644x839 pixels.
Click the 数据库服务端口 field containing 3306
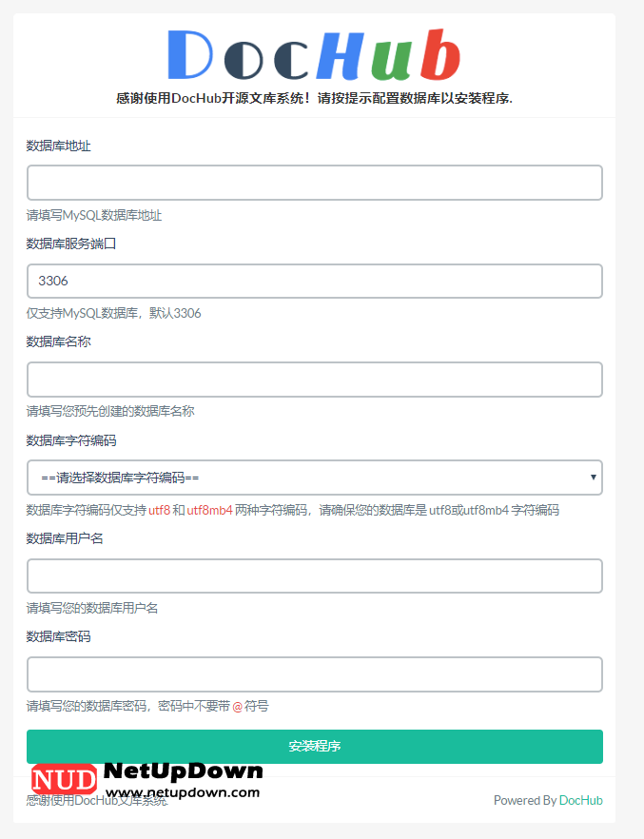click(x=315, y=281)
